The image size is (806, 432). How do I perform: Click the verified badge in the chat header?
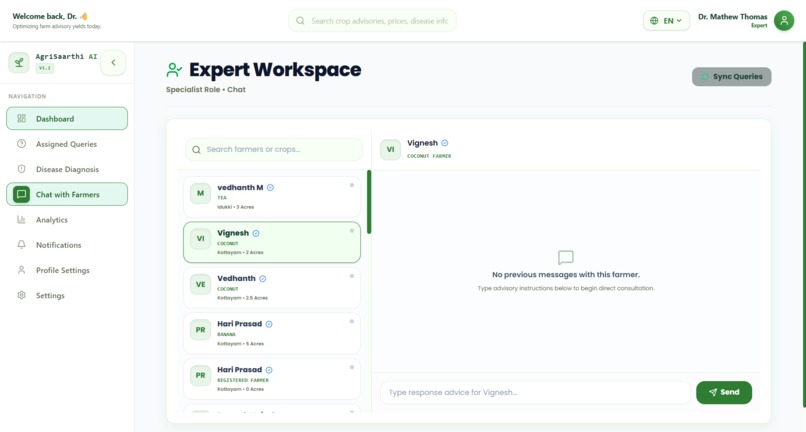[x=445, y=143]
